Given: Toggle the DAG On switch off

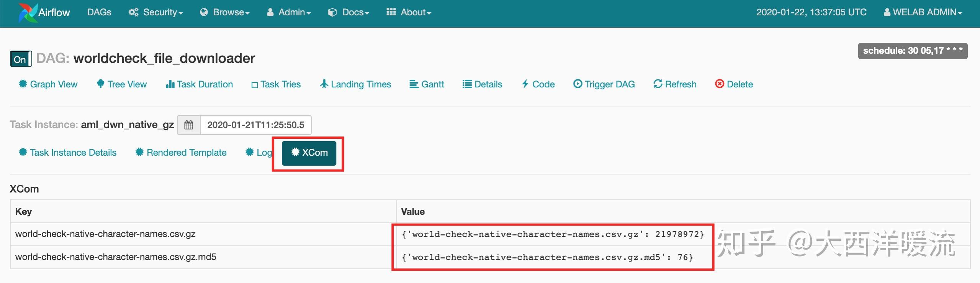Looking at the screenshot, I should [21, 59].
